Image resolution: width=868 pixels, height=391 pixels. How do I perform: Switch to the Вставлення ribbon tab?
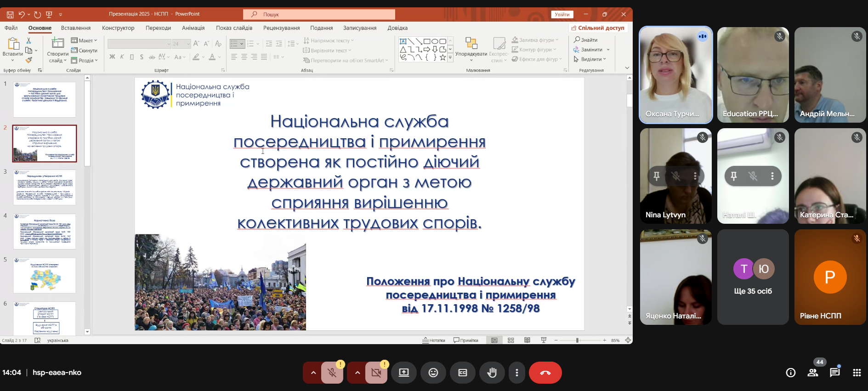76,28
